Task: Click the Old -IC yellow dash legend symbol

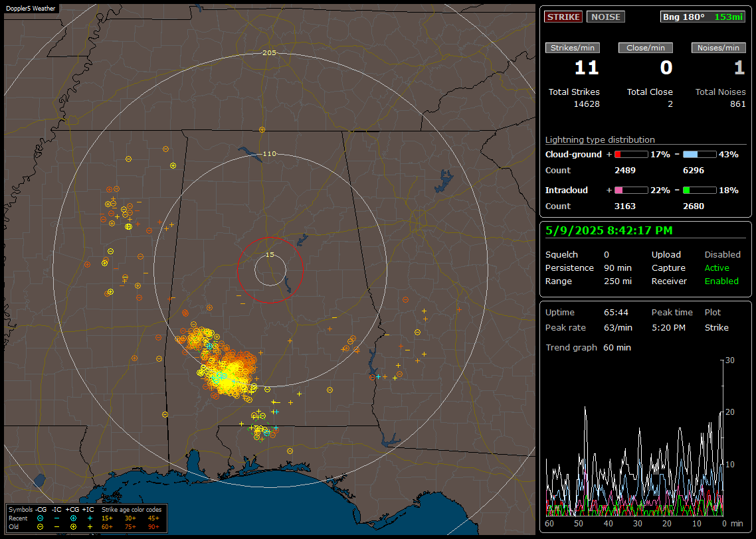Action: tap(57, 527)
